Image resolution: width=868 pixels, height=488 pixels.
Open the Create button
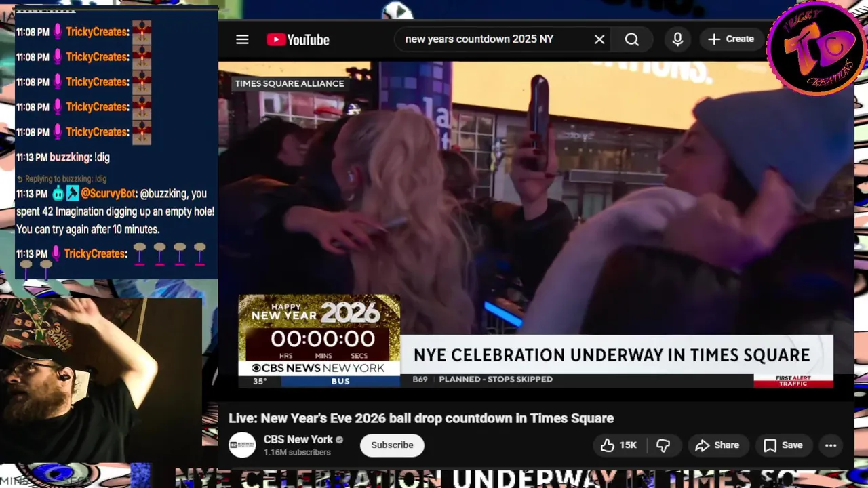tap(731, 39)
